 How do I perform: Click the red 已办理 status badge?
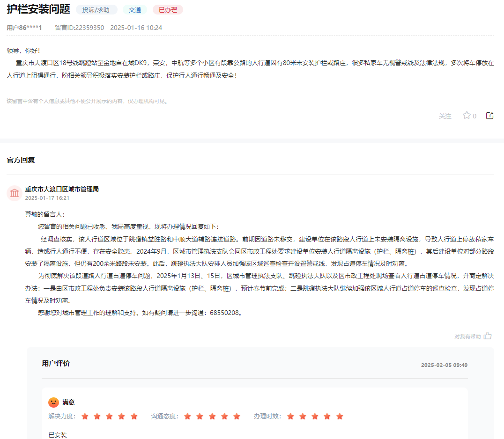167,9
